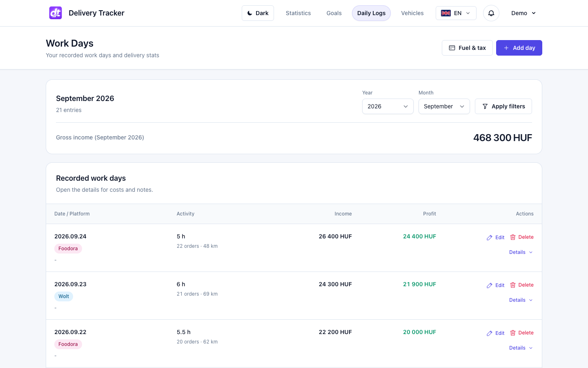The width and height of the screenshot is (588, 368).
Task: Click the Add day button
Action: coord(519,48)
